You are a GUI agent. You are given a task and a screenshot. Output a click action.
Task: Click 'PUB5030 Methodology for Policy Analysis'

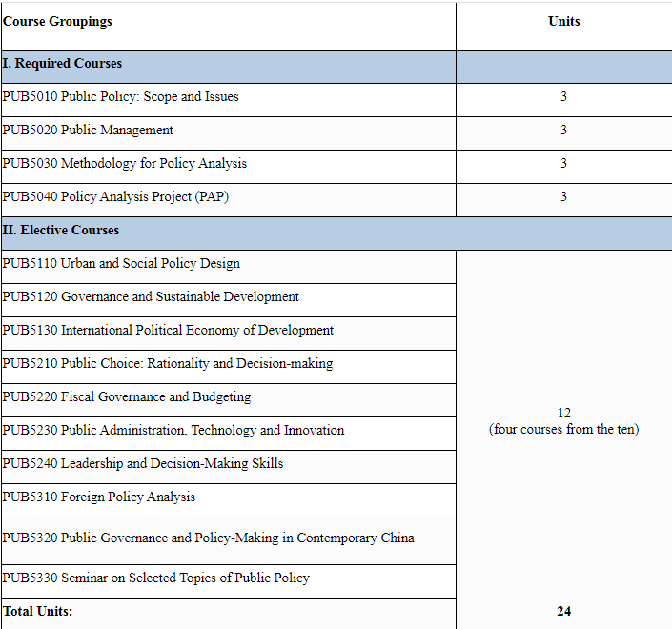coord(124,163)
